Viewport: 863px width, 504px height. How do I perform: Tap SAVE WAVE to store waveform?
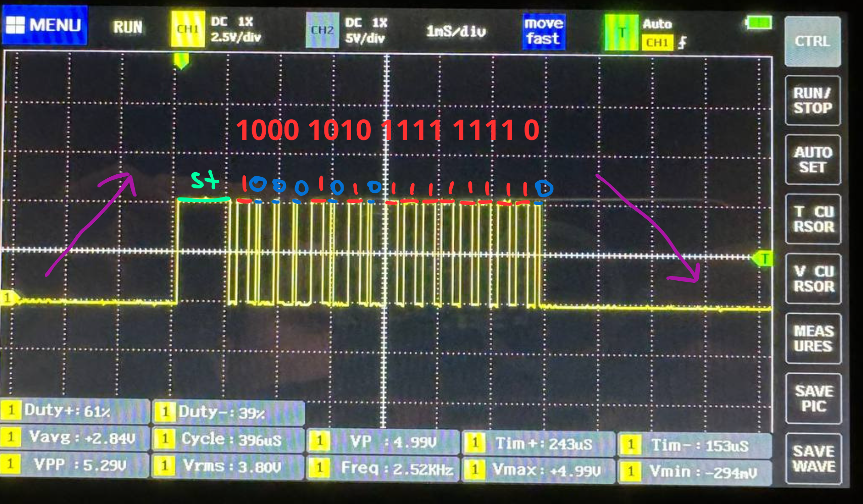click(812, 459)
